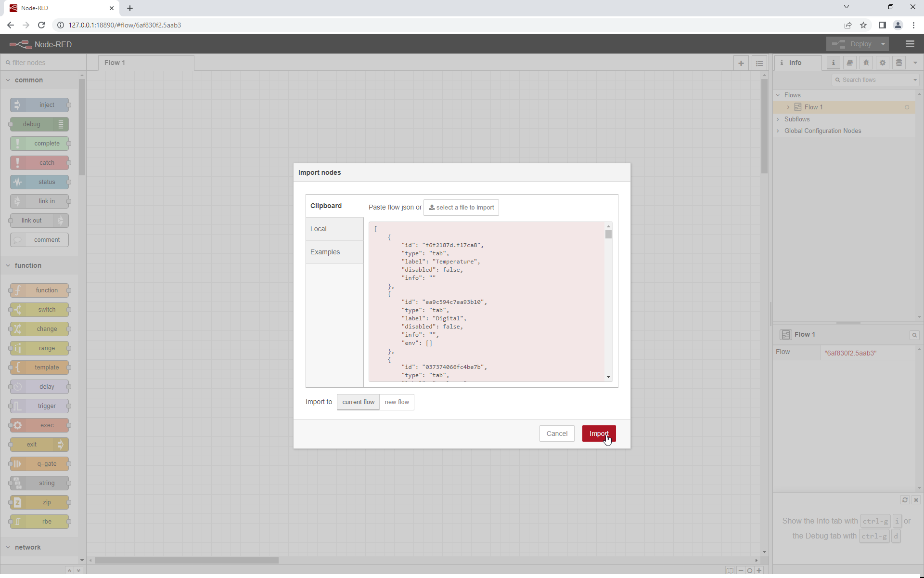Select the exec node in palette

click(x=39, y=425)
